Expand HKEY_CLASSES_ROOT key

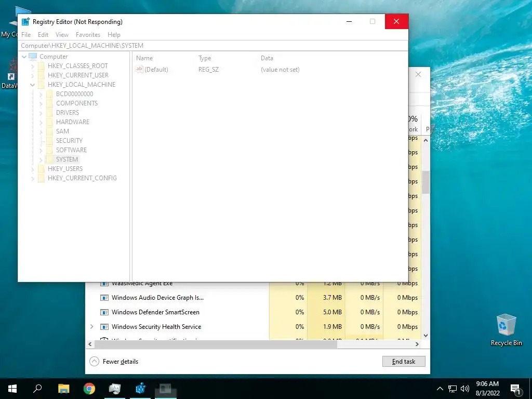coord(33,66)
